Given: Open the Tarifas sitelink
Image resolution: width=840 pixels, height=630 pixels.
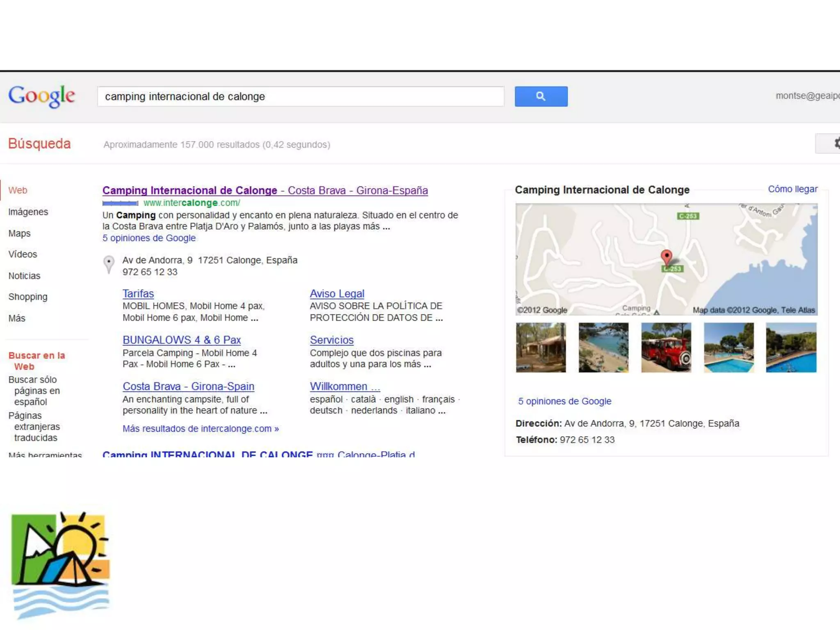Looking at the screenshot, I should point(138,294).
